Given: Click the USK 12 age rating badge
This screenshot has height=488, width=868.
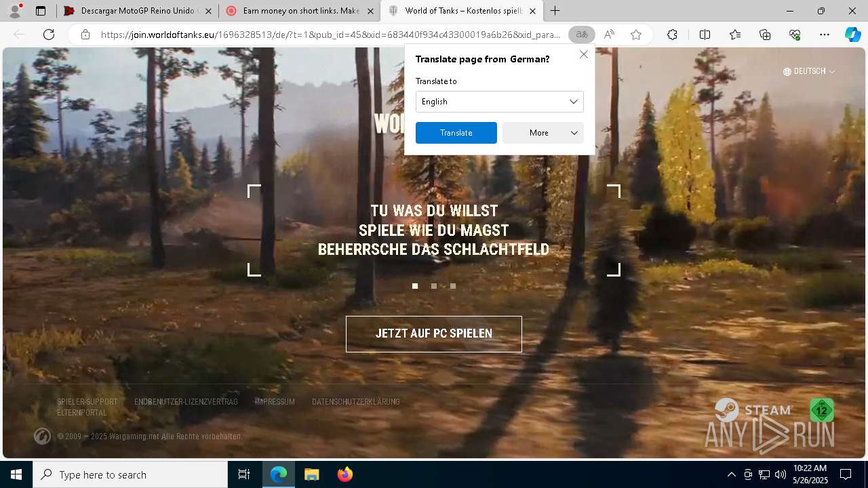Looking at the screenshot, I should tap(821, 410).
